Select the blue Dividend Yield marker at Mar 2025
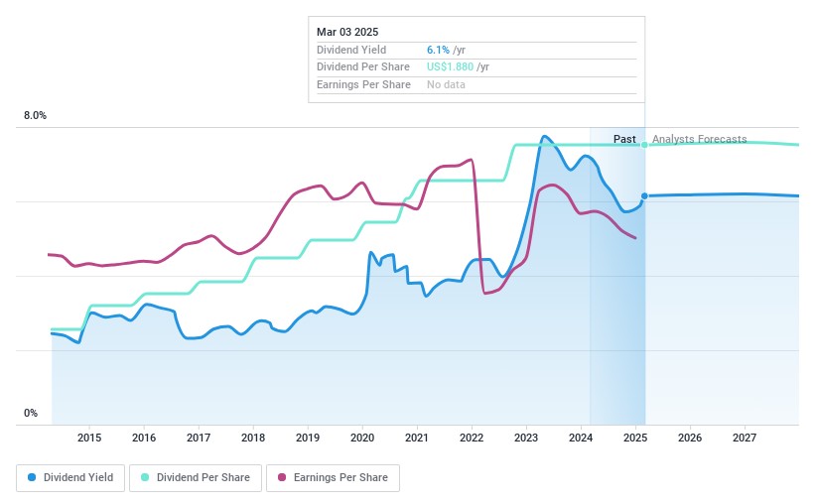815x504 pixels. [x=644, y=196]
